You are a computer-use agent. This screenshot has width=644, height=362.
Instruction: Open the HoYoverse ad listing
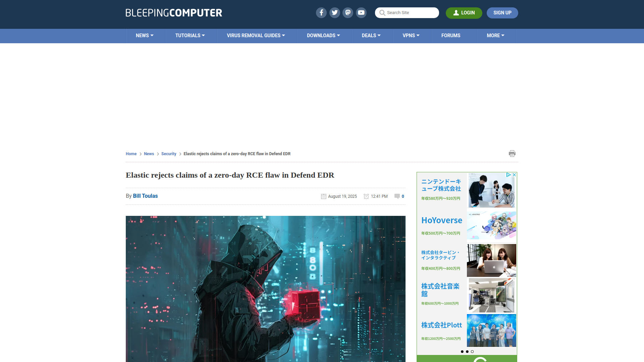point(442,220)
